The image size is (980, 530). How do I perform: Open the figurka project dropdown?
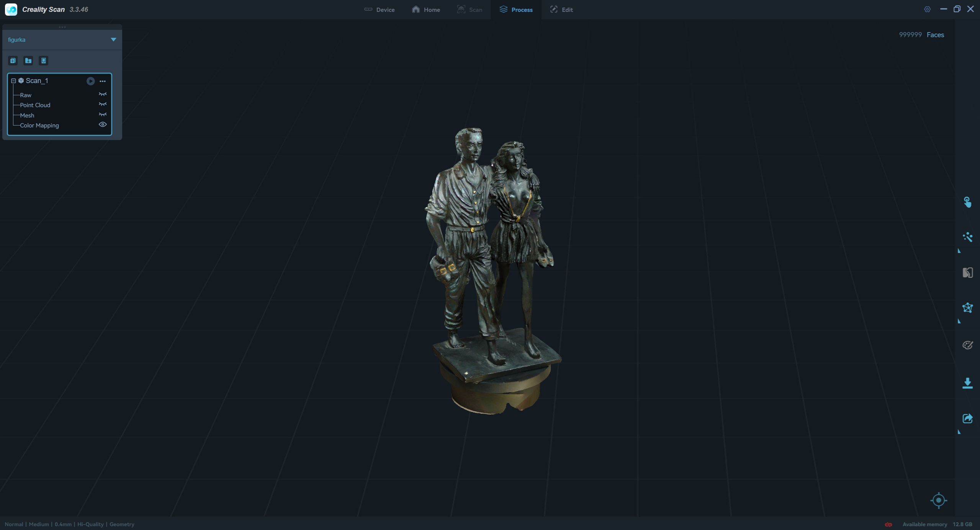(113, 39)
